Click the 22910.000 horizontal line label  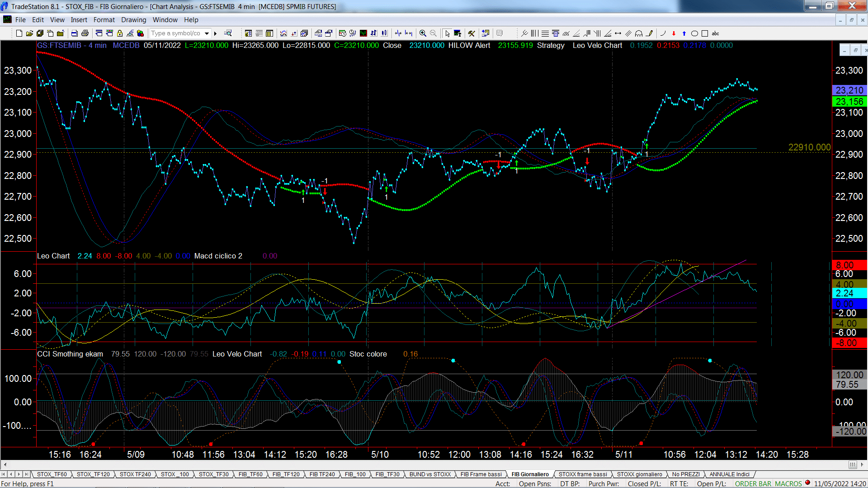[x=809, y=147]
